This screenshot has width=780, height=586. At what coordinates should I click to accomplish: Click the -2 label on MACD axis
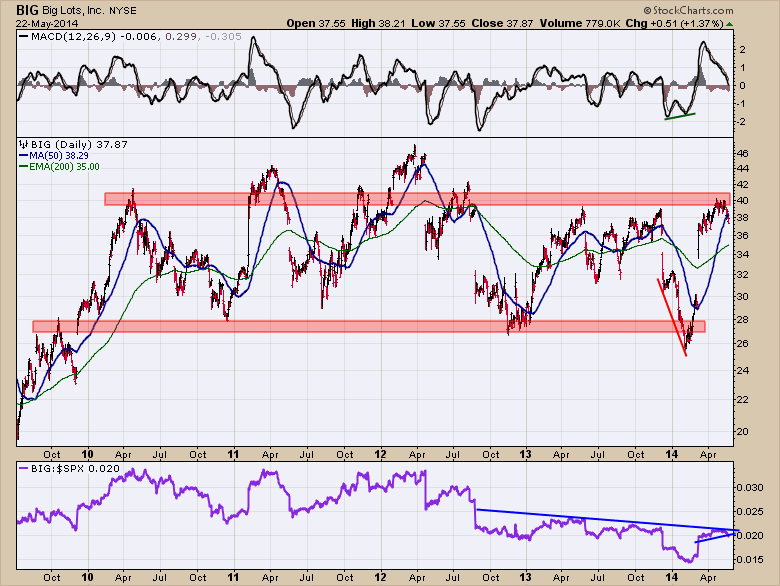(x=741, y=122)
